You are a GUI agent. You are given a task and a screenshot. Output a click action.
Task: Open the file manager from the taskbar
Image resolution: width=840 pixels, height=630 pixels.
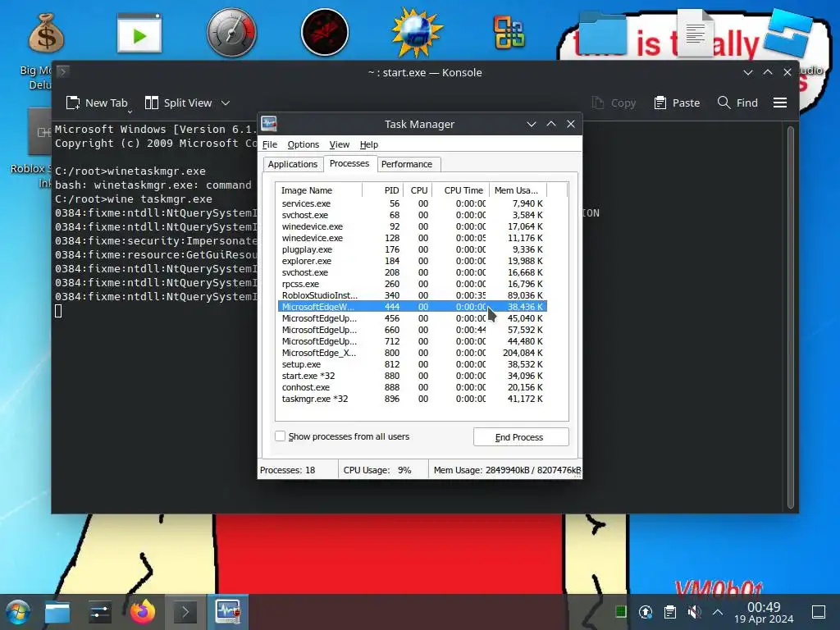pyautogui.click(x=57, y=612)
